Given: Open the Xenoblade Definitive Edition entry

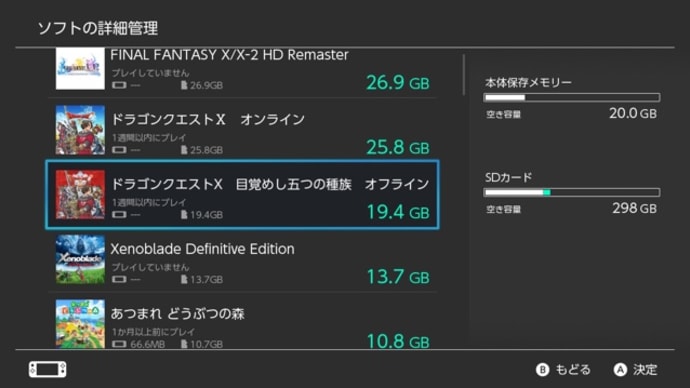Looking at the screenshot, I should point(242,260).
